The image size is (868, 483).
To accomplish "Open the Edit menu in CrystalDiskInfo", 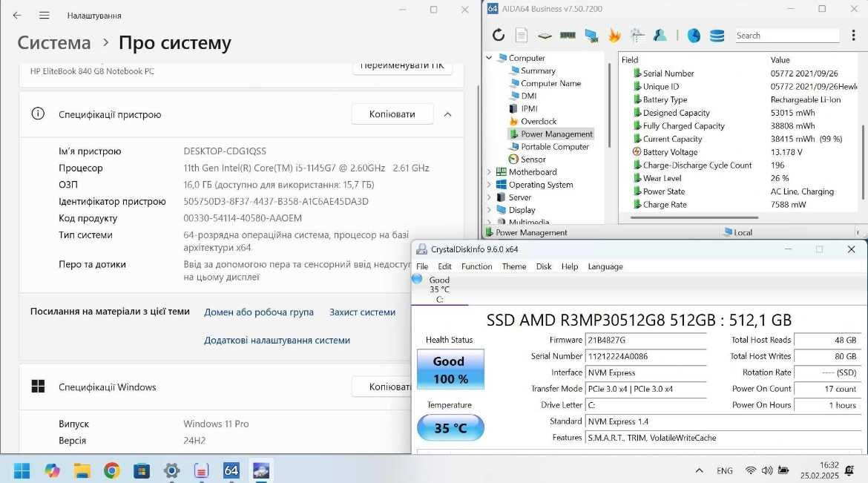I will coord(444,266).
